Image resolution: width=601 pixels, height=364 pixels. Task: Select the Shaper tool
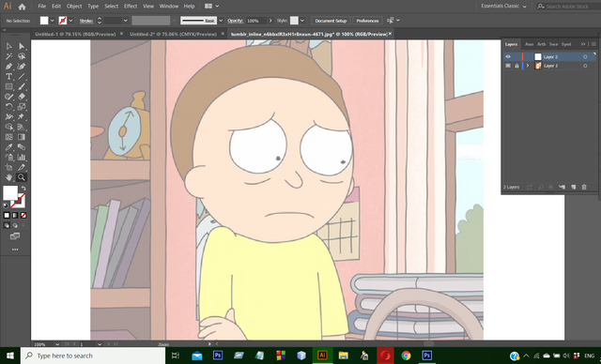coord(8,97)
